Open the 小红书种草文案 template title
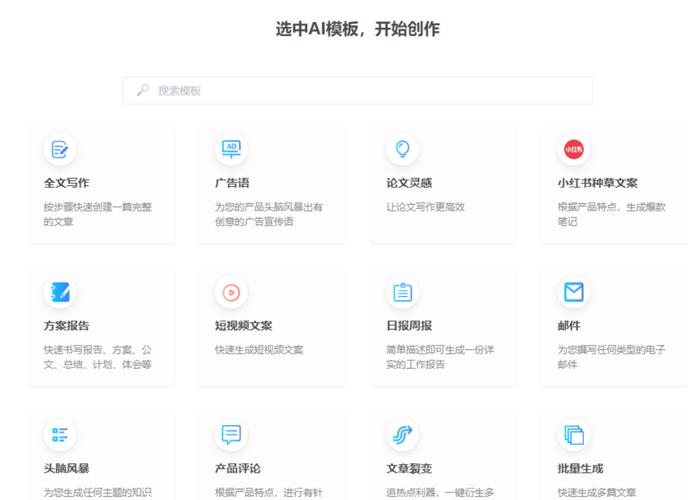698x500 pixels. pyautogui.click(x=597, y=183)
